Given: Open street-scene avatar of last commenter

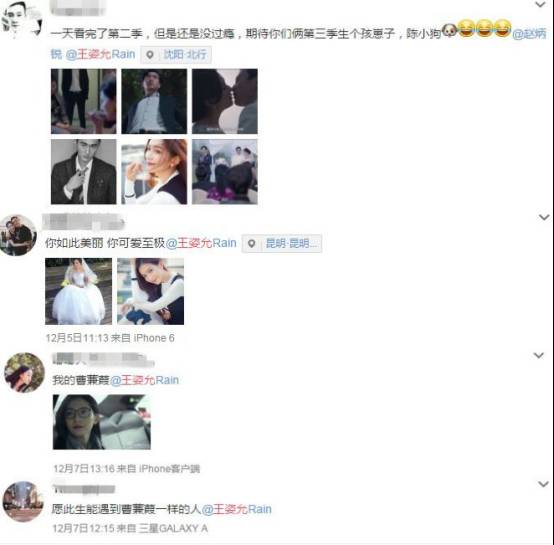Looking at the screenshot, I should pyautogui.click(x=23, y=502).
